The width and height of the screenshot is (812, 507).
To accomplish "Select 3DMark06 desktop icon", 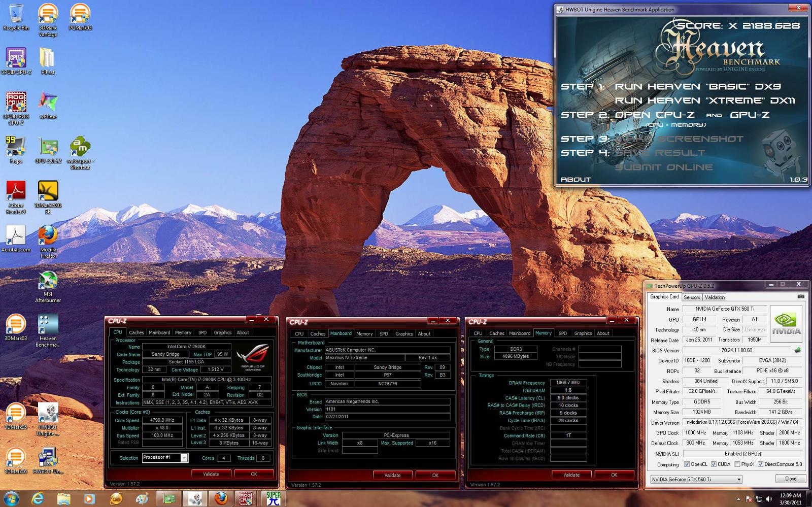I will pyautogui.click(x=16, y=460).
